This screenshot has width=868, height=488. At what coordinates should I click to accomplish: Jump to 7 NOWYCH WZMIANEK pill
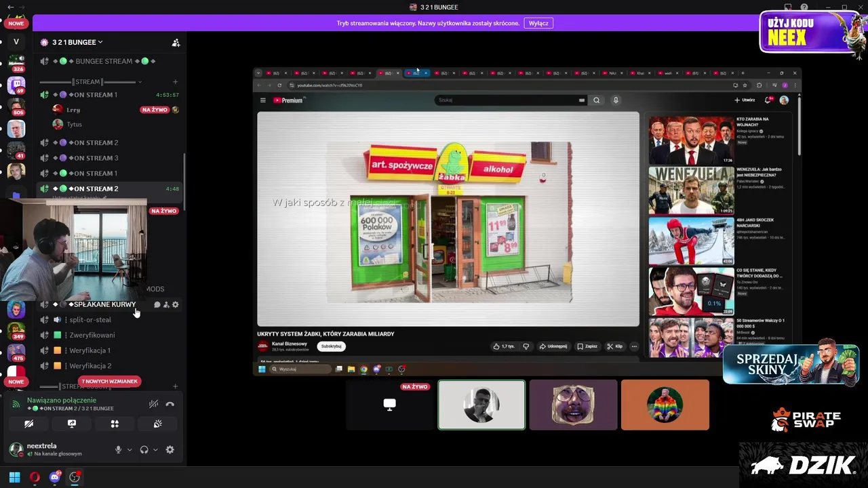pyautogui.click(x=110, y=382)
